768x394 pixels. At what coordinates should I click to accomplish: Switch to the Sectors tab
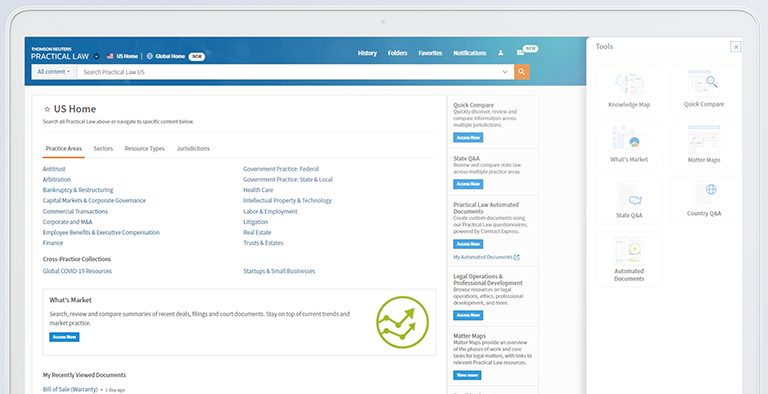point(103,148)
